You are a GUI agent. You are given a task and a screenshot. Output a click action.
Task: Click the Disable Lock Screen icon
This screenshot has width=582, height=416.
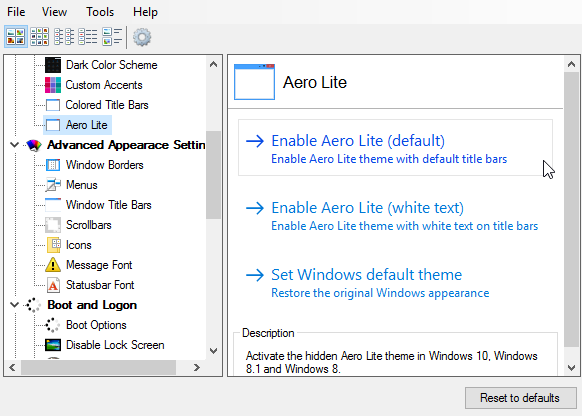pyautogui.click(x=53, y=345)
